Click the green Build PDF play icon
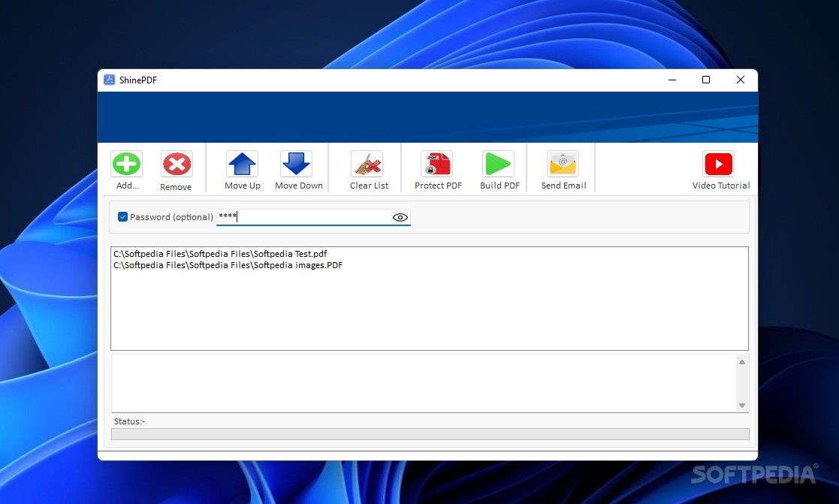Screen dimensions: 839x504 coord(498,164)
